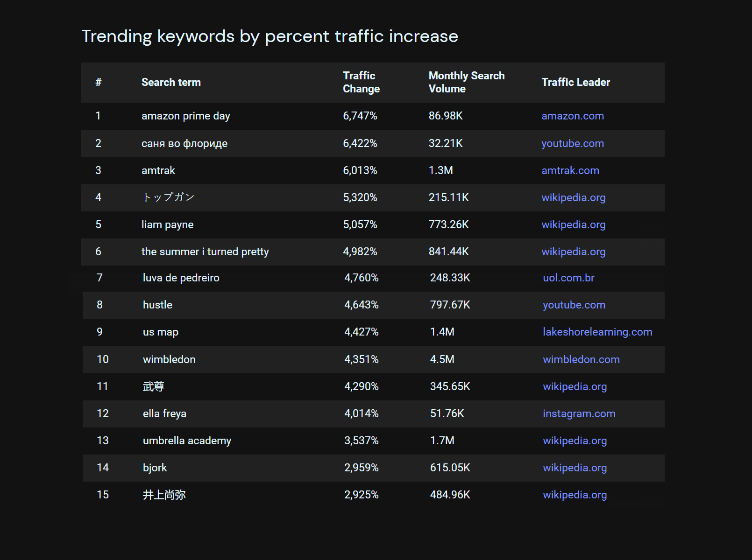This screenshot has width=752, height=560.
Task: Open wikipedia.org link for the summer i turned pretty
Action: click(x=573, y=252)
